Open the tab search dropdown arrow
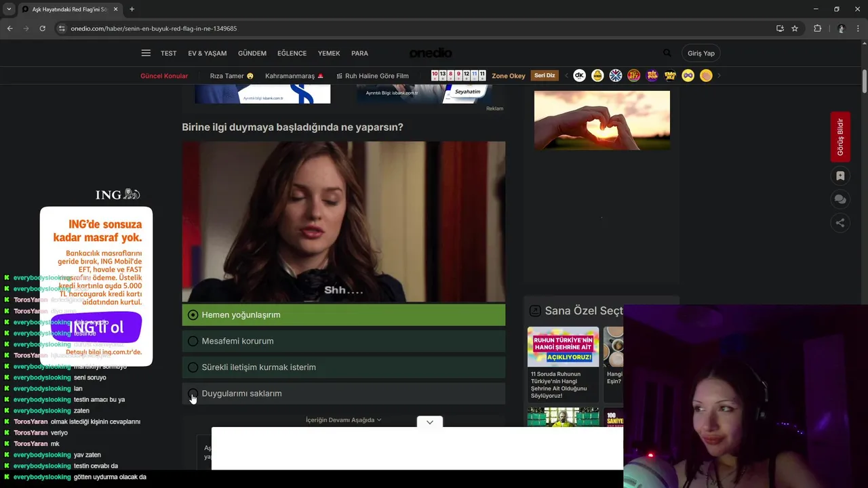 pos(9,9)
